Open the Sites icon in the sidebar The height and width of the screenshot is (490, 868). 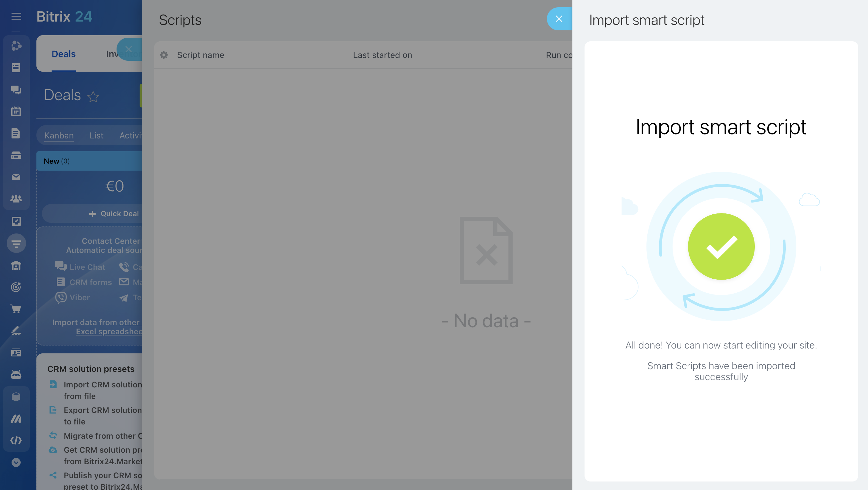[16, 266]
